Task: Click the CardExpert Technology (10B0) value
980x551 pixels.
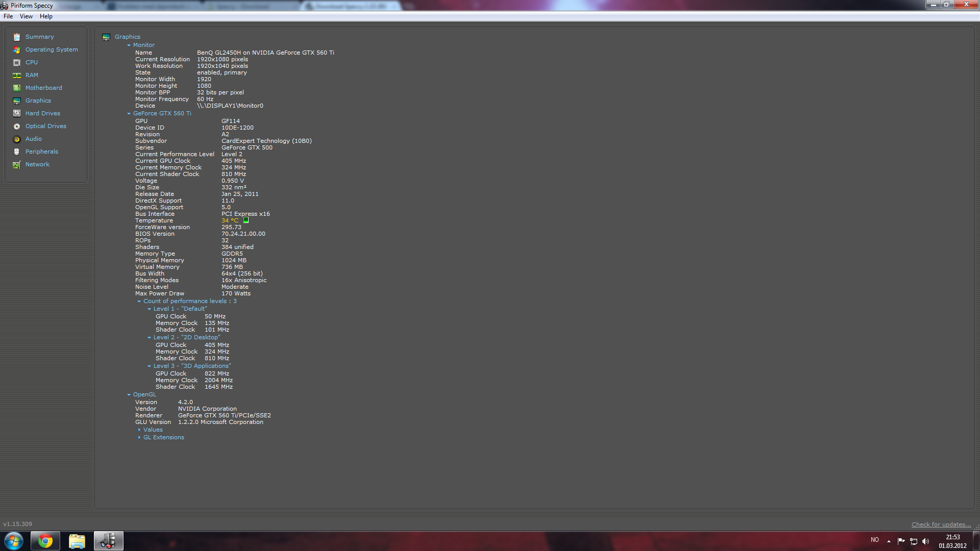Action: click(266, 141)
